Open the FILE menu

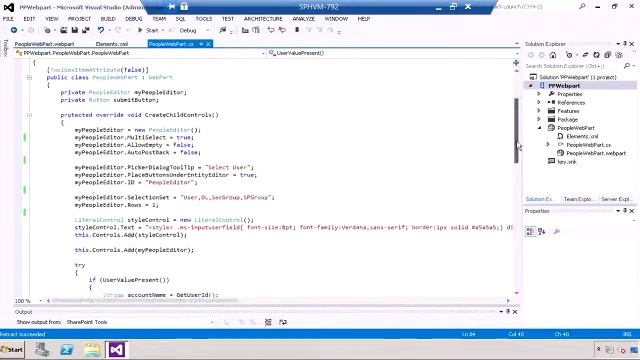8,19
